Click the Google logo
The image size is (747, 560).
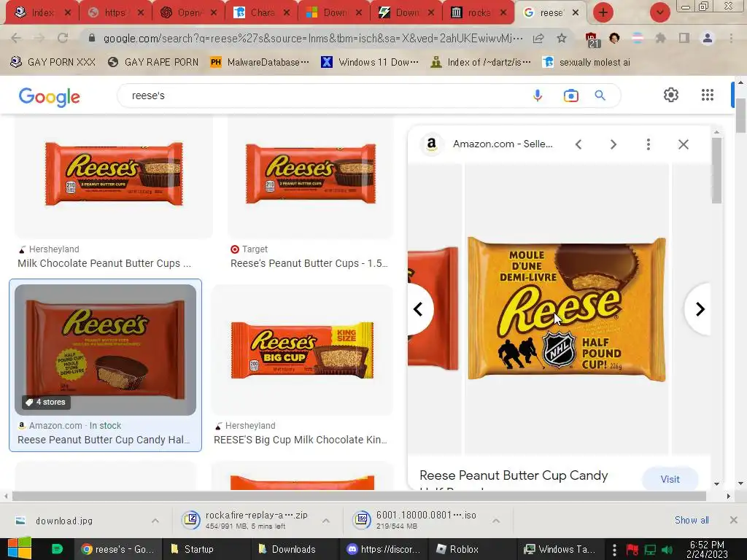click(49, 97)
